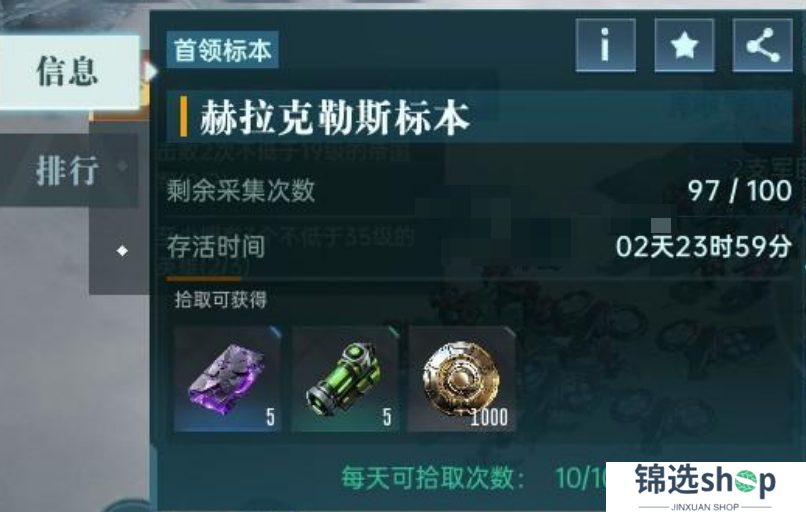Open the 排行 ranking tab

68,170
